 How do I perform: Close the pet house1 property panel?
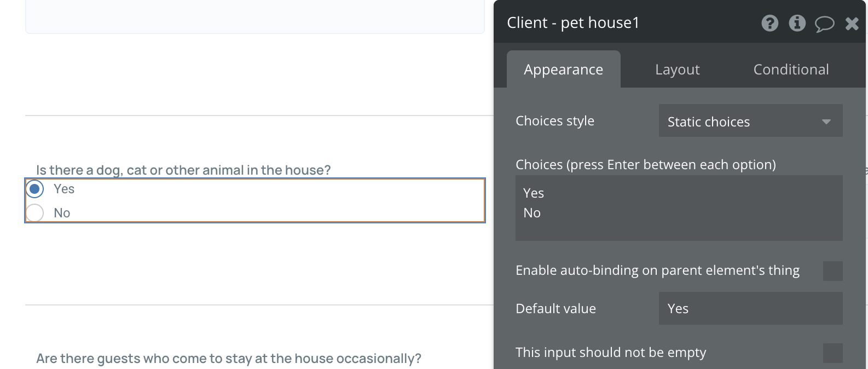pyautogui.click(x=852, y=23)
